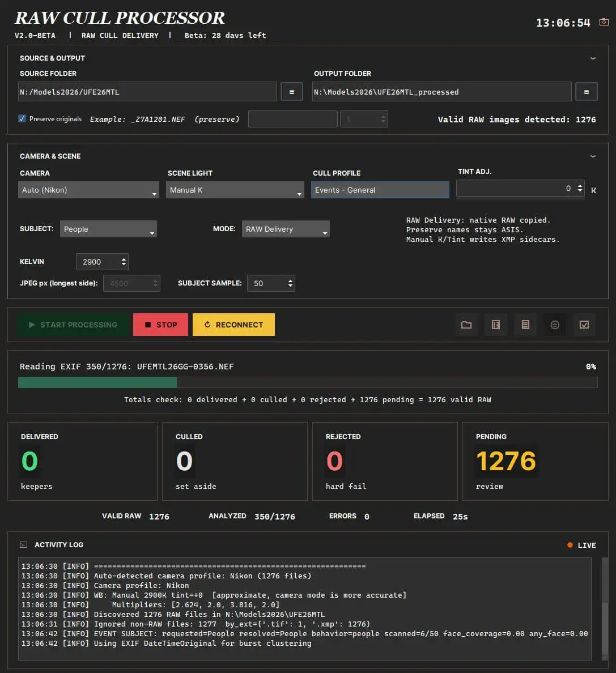Click into the Output Folder path field

(441, 92)
